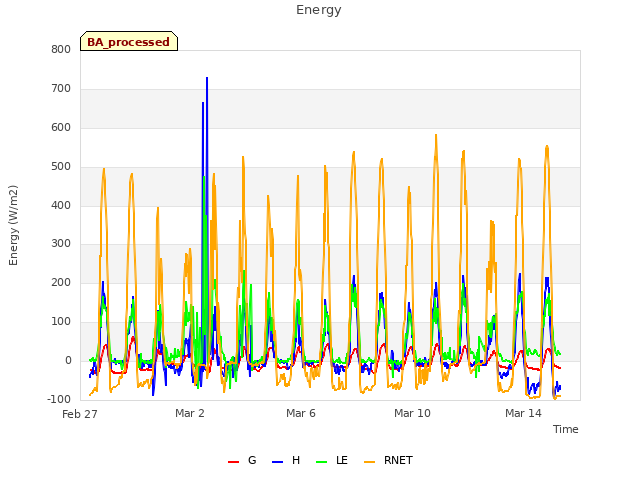Image resolution: width=640 pixels, height=480 pixels.
Task: Click the Time x-axis title
Action: (x=566, y=429)
